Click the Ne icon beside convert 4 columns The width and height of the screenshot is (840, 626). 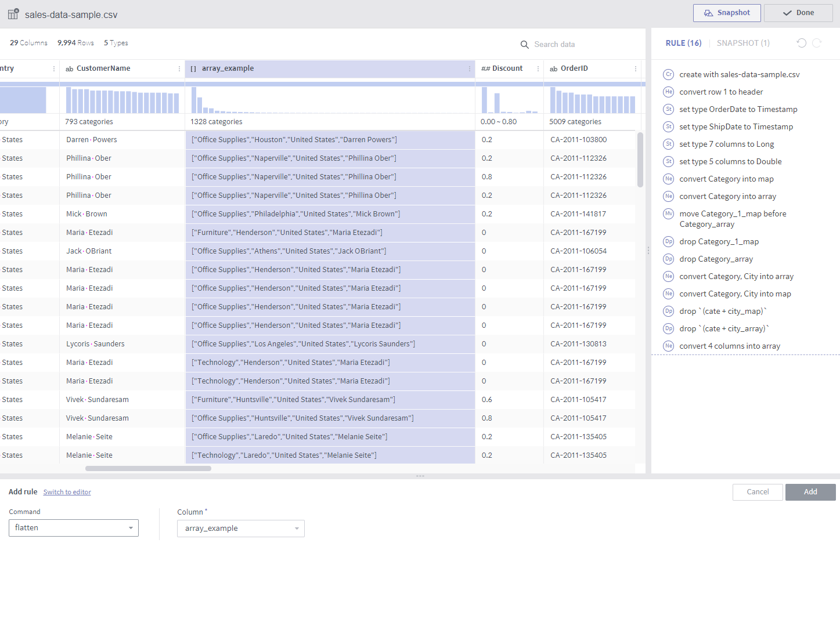[x=669, y=346]
